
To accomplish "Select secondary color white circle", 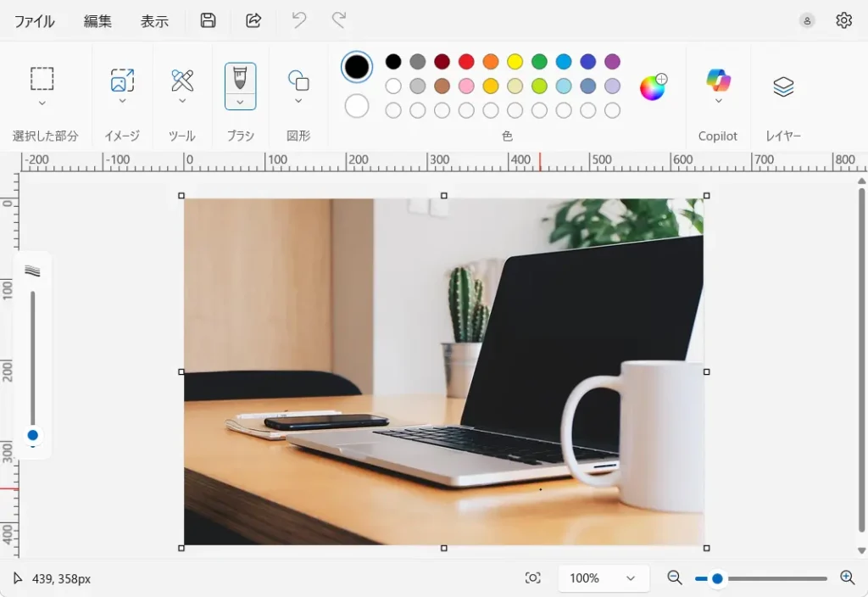I will (357, 106).
